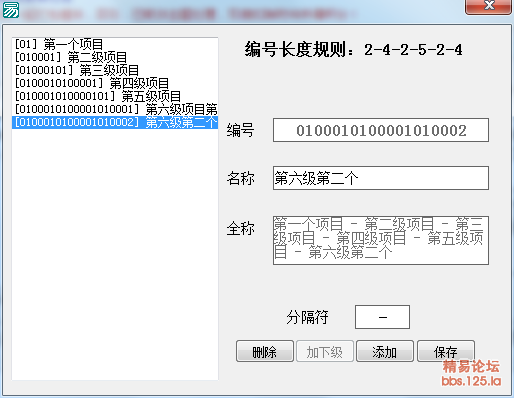Click the 加下级 add sub-level button
Viewport: 514px width, 398px height.
point(325,351)
